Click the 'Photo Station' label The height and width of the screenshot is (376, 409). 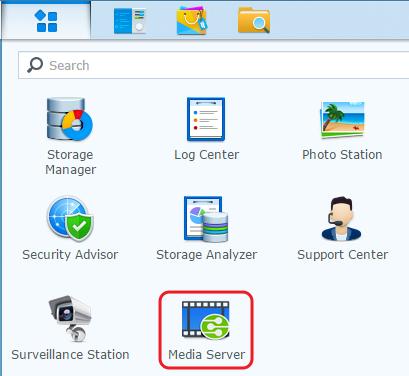click(342, 155)
